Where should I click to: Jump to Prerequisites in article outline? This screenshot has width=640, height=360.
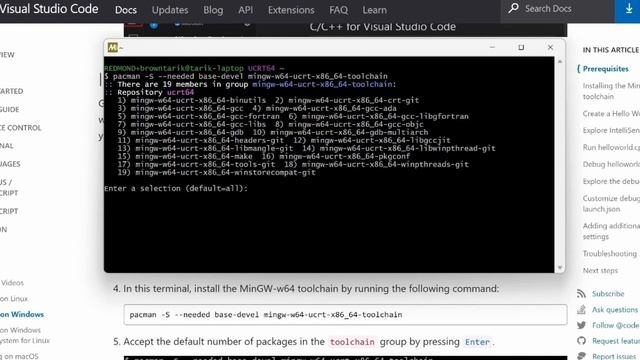pyautogui.click(x=605, y=69)
